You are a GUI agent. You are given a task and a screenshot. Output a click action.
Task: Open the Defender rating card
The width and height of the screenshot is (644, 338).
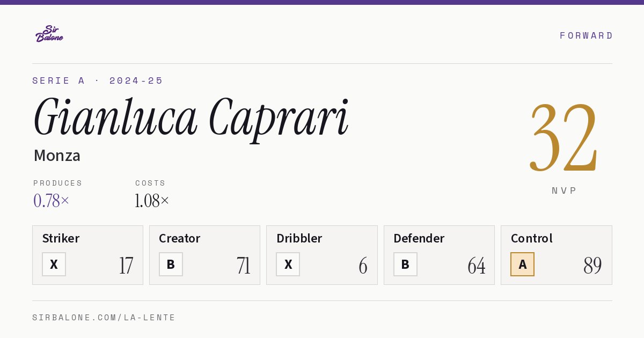[x=439, y=255]
